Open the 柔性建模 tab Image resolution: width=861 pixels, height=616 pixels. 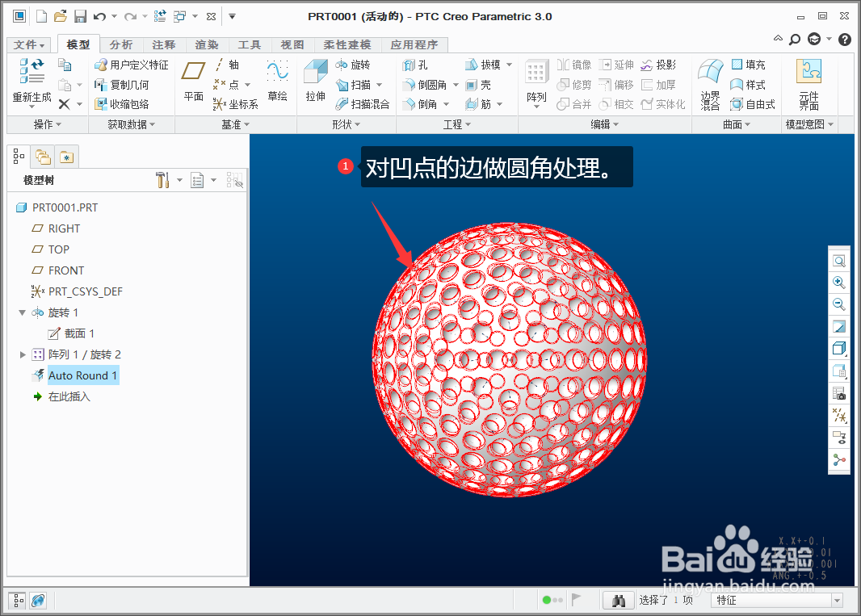pyautogui.click(x=347, y=45)
